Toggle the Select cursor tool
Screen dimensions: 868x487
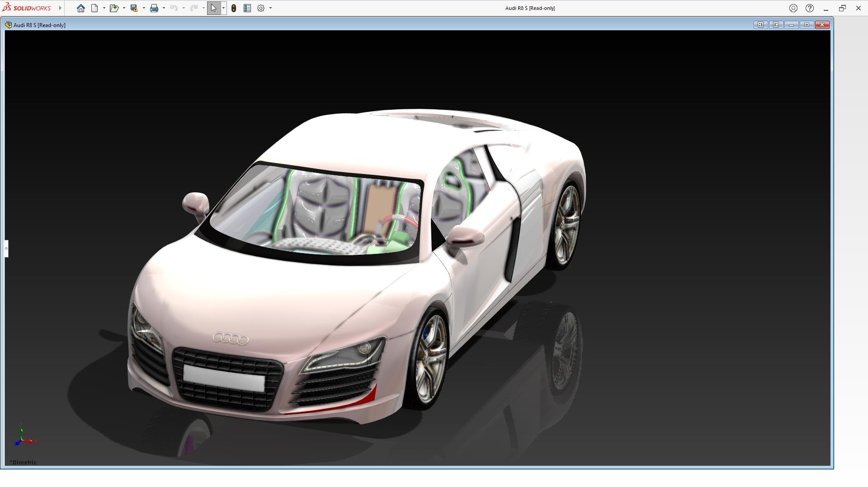pos(213,8)
